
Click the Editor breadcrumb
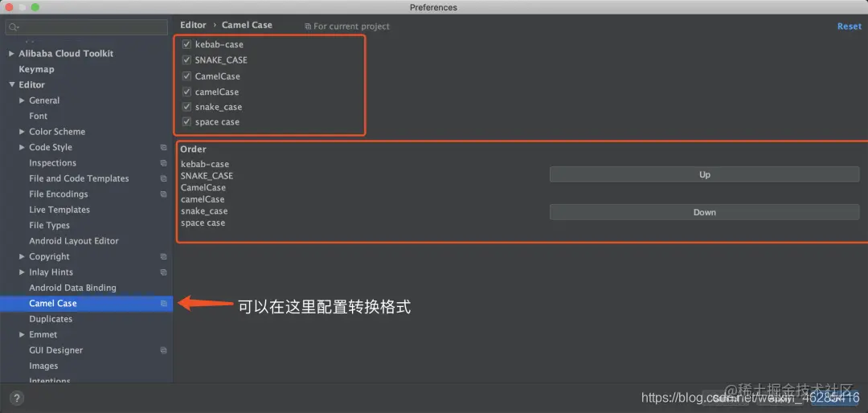[x=193, y=25]
